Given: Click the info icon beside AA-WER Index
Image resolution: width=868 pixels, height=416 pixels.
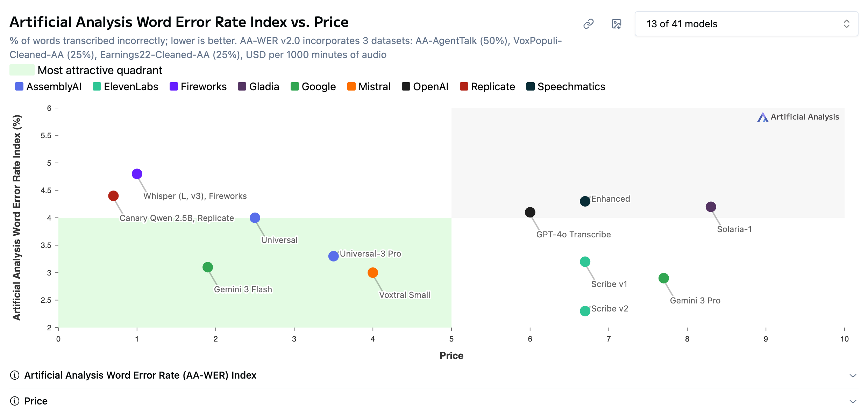Looking at the screenshot, I should pyautogui.click(x=14, y=375).
